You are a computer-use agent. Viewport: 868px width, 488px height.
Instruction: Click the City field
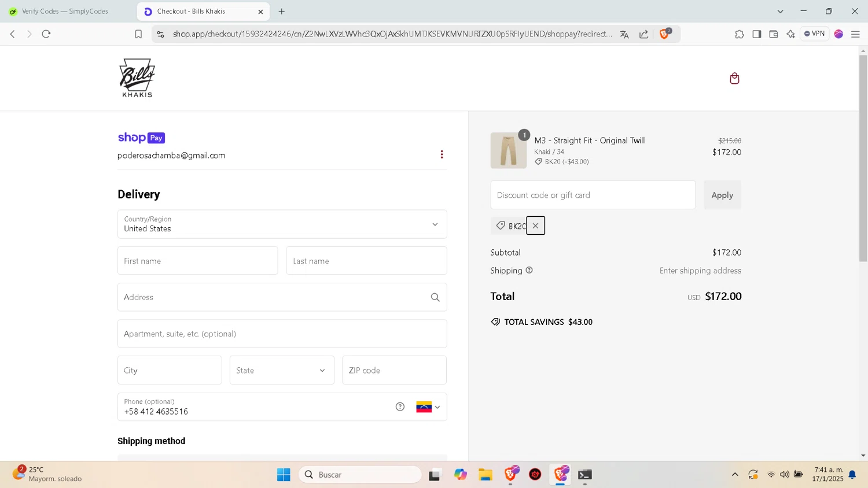170,370
